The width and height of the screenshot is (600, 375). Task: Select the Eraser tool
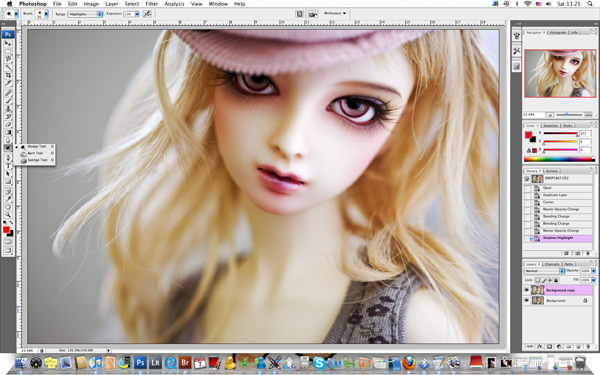[8, 125]
